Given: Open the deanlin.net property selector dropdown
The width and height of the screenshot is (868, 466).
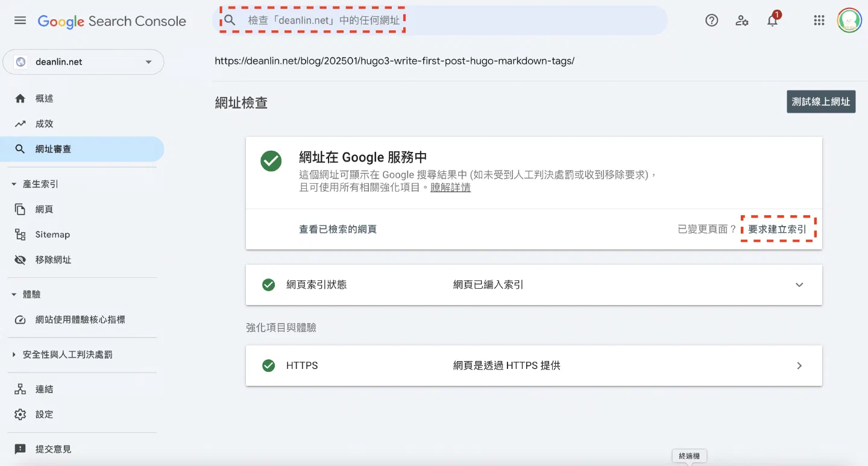Looking at the screenshot, I should pyautogui.click(x=83, y=61).
